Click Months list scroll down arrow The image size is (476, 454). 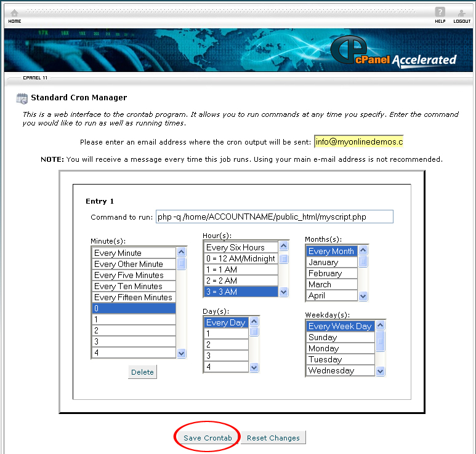tap(363, 296)
